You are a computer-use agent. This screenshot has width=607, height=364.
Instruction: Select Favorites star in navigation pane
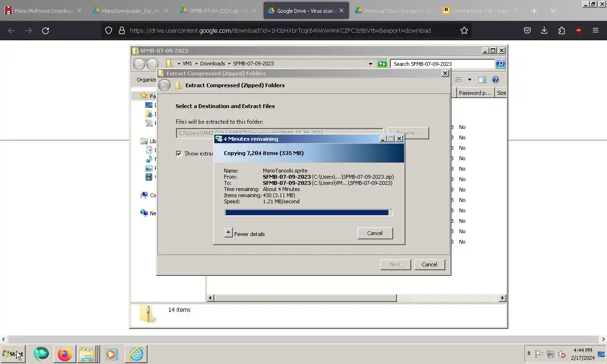click(x=144, y=96)
